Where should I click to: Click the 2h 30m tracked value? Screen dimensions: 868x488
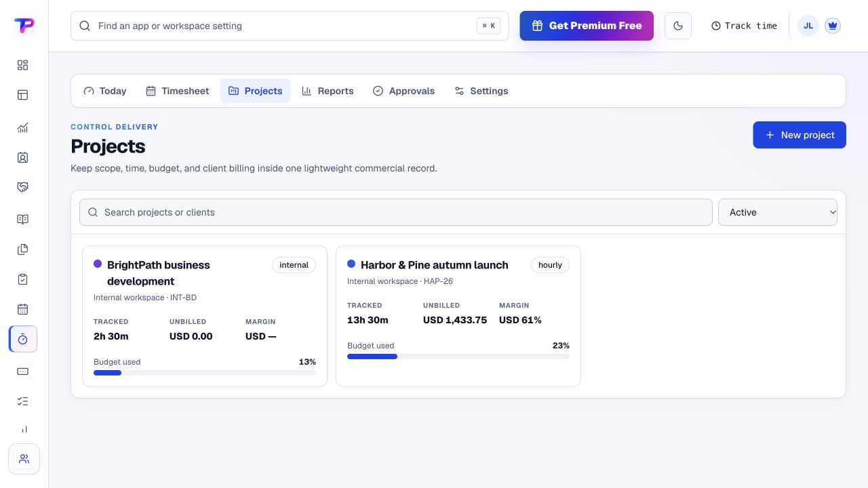coord(111,336)
